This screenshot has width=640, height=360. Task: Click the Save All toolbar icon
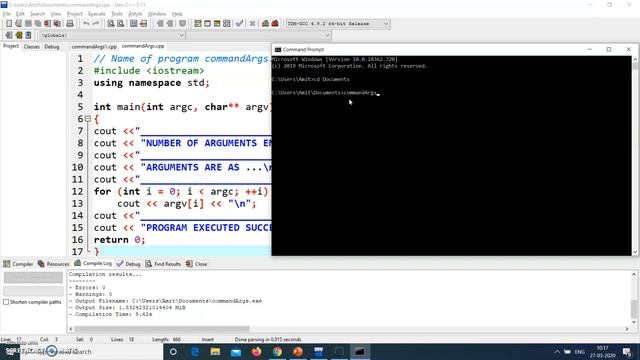coord(38,24)
